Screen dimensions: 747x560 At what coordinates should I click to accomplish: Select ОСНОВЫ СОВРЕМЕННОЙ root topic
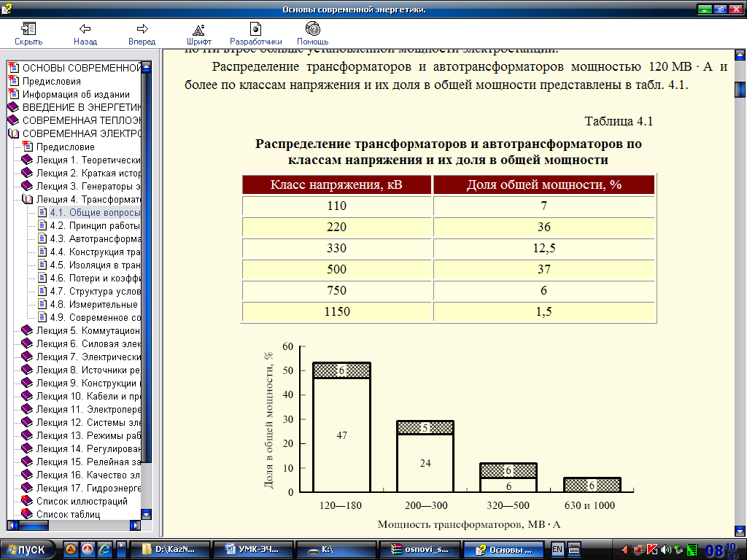82,68
